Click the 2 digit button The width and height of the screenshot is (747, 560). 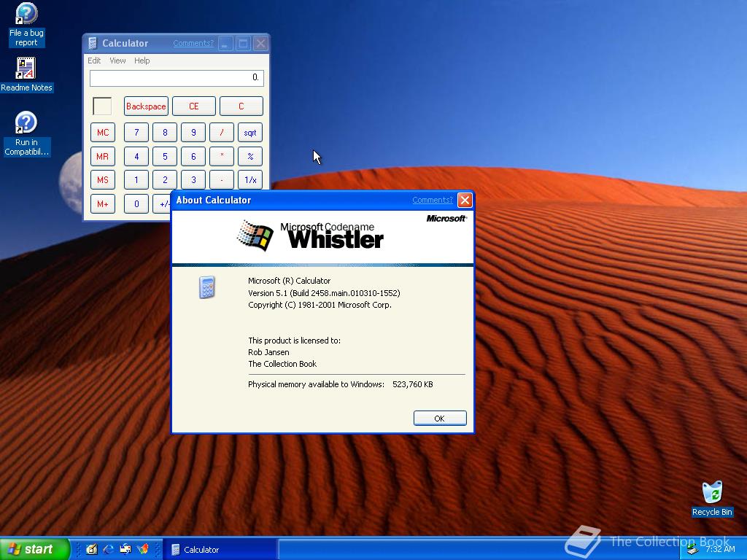click(x=165, y=180)
